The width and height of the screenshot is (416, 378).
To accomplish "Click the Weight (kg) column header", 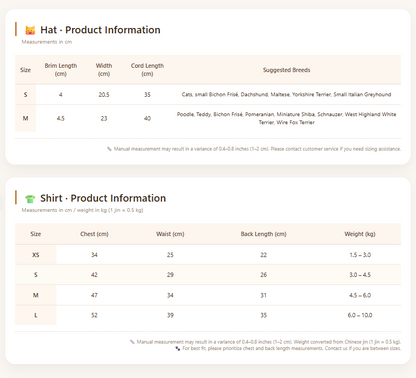I will [360, 234].
